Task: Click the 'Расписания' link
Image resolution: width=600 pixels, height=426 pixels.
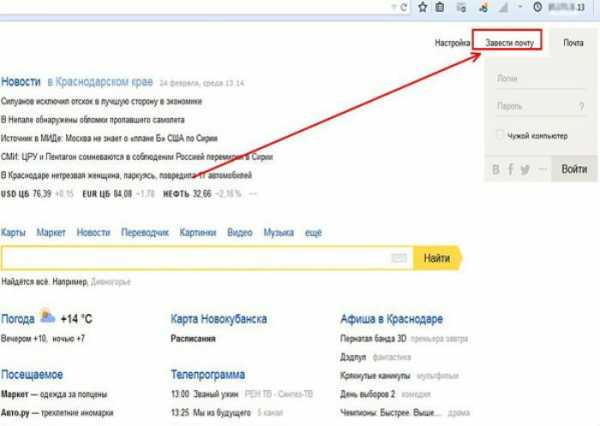Action: (193, 339)
